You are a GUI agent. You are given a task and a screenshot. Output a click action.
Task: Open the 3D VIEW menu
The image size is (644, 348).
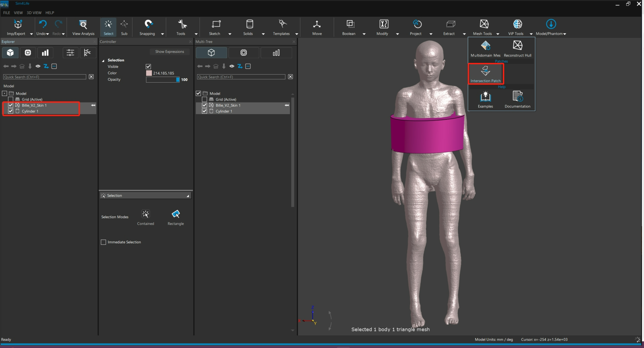coord(34,13)
